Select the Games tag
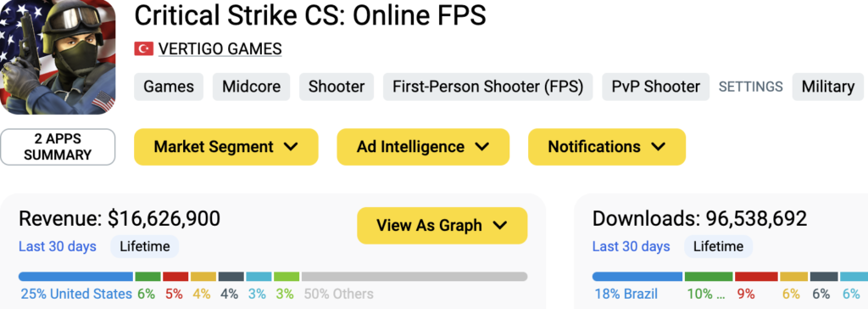Screen dimensions: 868x309 (x=169, y=87)
